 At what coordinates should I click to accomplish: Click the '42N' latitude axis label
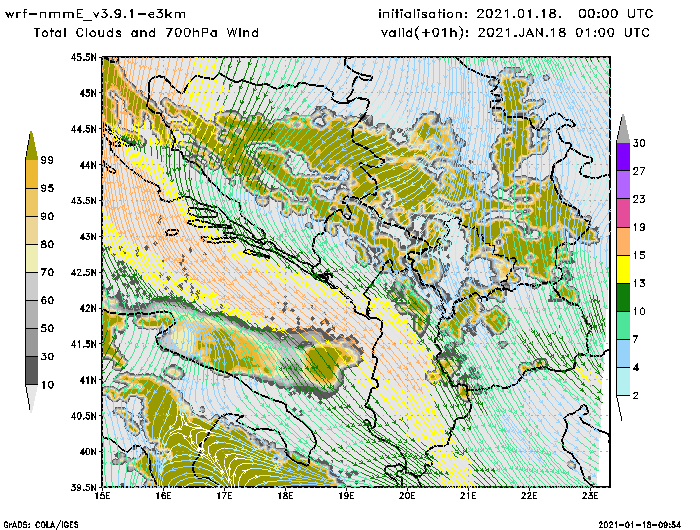click(x=88, y=309)
